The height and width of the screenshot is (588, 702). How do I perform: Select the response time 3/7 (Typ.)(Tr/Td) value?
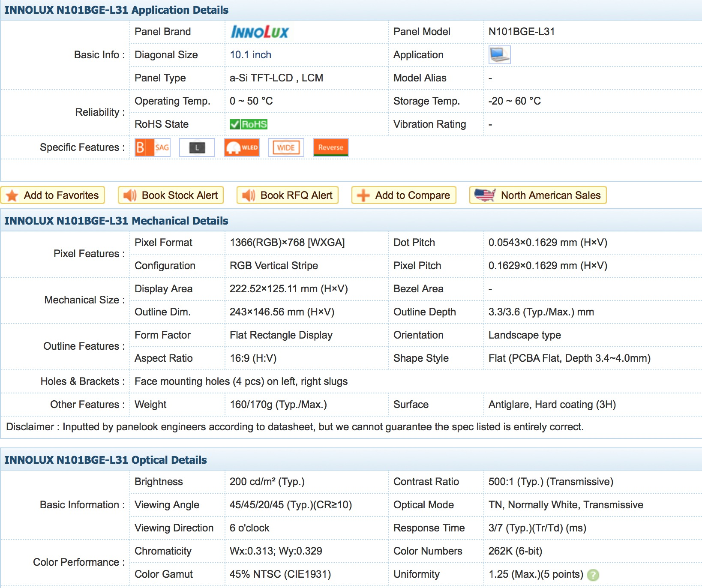pyautogui.click(x=537, y=528)
